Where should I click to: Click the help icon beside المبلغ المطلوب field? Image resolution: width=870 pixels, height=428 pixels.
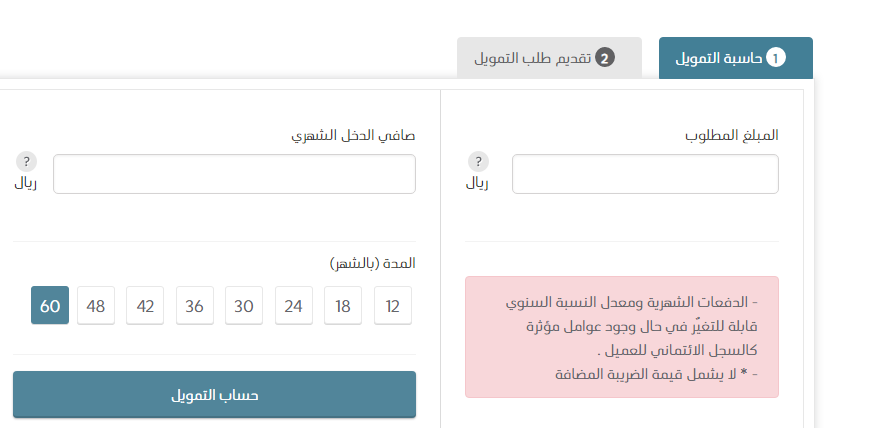tap(478, 162)
